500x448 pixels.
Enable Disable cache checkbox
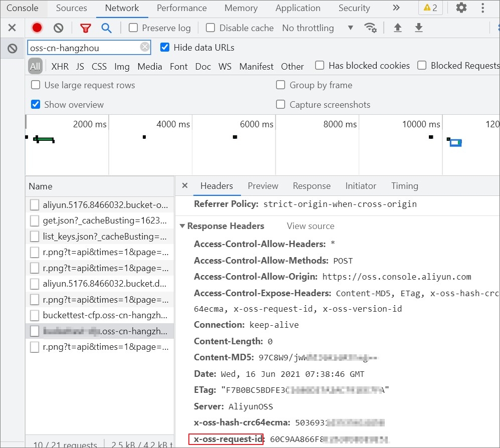pyautogui.click(x=210, y=28)
